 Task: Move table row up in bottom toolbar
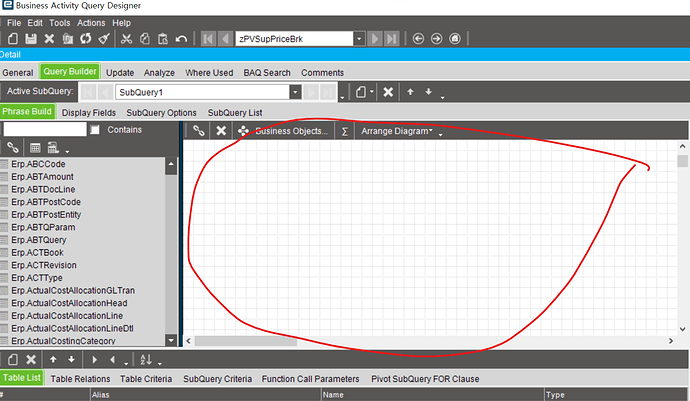pyautogui.click(x=53, y=360)
